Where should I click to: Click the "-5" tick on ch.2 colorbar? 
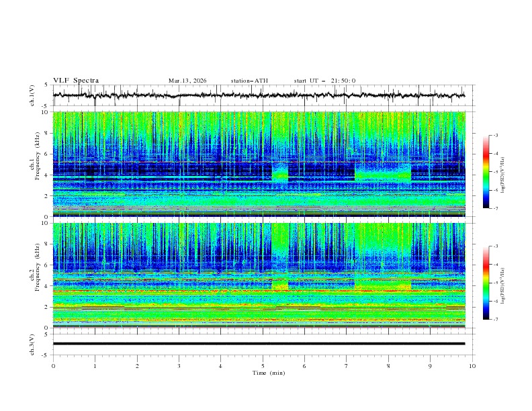(x=495, y=283)
